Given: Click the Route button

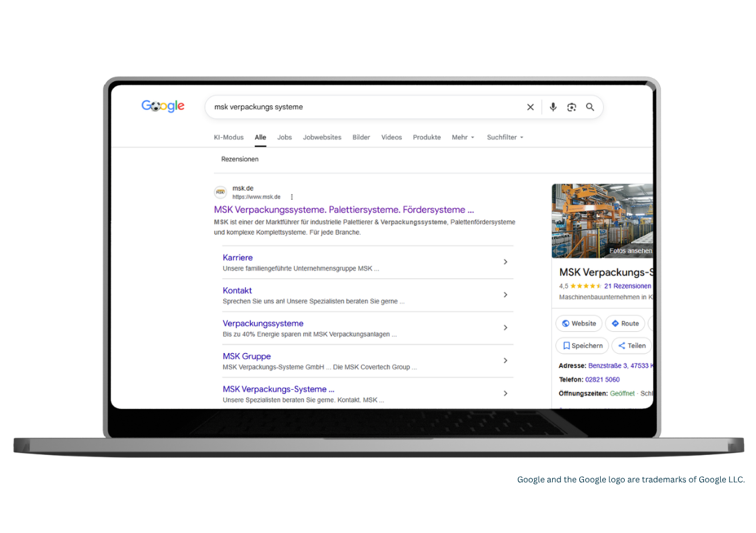Looking at the screenshot, I should [625, 323].
